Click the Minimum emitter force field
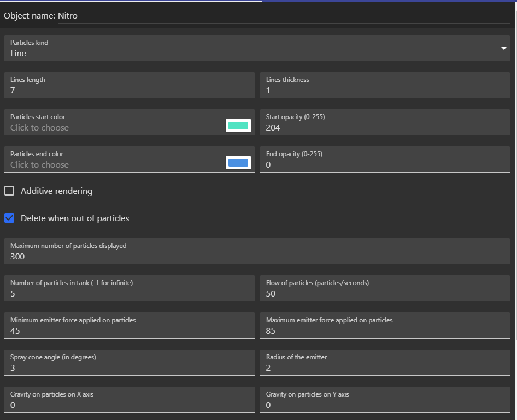 tap(129, 331)
